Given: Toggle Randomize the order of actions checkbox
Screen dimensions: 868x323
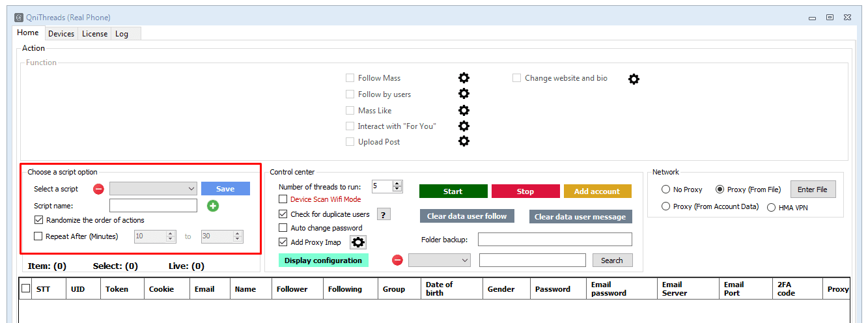Looking at the screenshot, I should (x=38, y=220).
